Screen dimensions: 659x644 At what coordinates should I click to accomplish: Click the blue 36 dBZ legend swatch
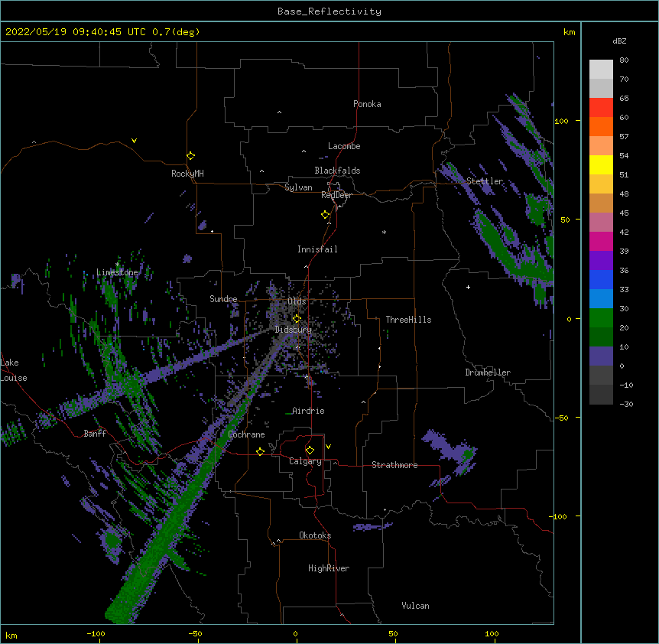coord(601,279)
